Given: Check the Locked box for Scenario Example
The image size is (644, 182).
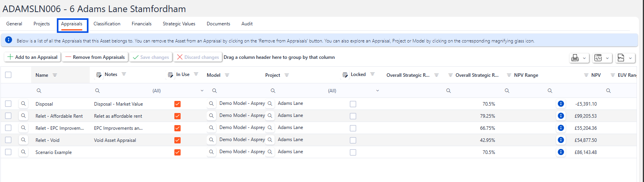Looking at the screenshot, I should tap(353, 152).
